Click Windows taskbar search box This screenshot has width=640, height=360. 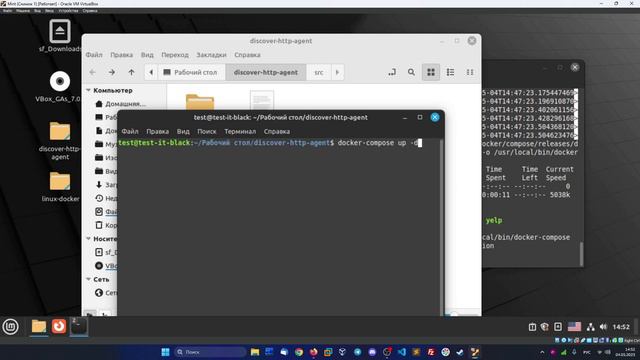[x=210, y=352]
